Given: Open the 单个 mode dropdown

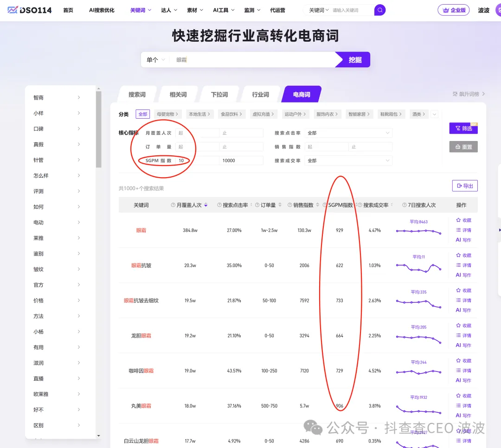Looking at the screenshot, I should tap(155, 60).
